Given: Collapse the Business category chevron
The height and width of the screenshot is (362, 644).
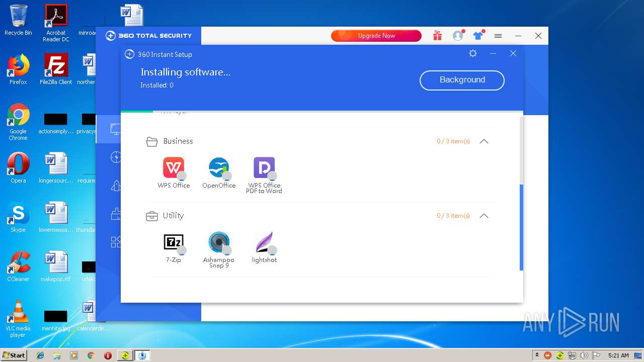Looking at the screenshot, I should point(484,141).
